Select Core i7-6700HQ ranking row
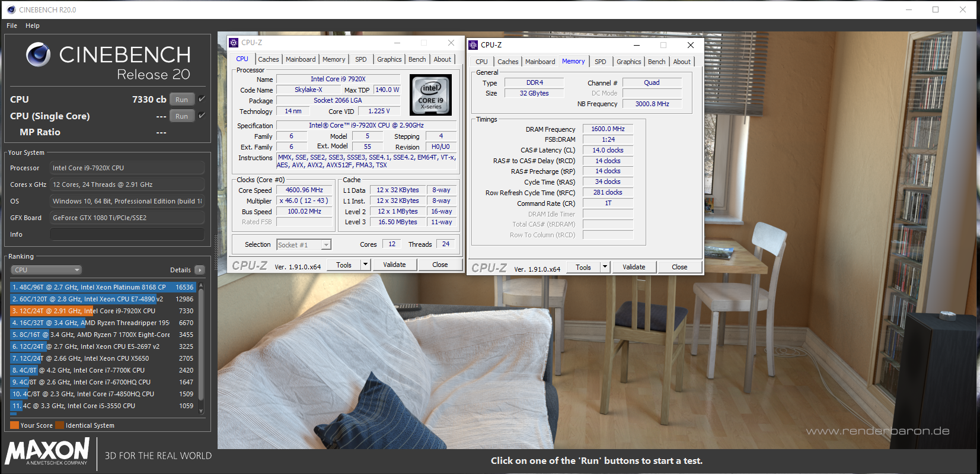980x474 pixels. point(103,382)
